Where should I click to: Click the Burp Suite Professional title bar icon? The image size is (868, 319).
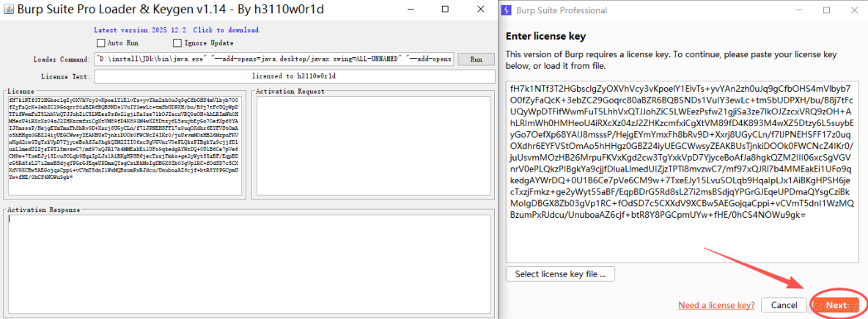click(511, 11)
